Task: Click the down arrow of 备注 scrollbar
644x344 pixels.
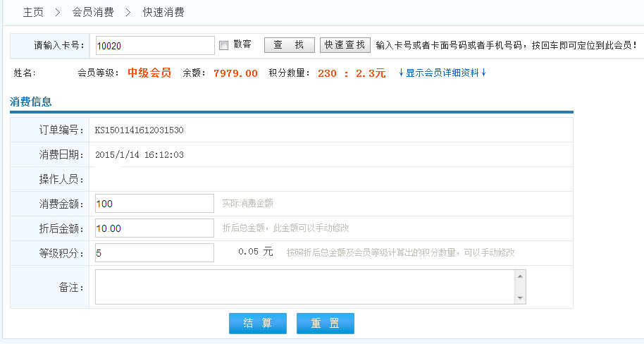Action: tap(520, 298)
